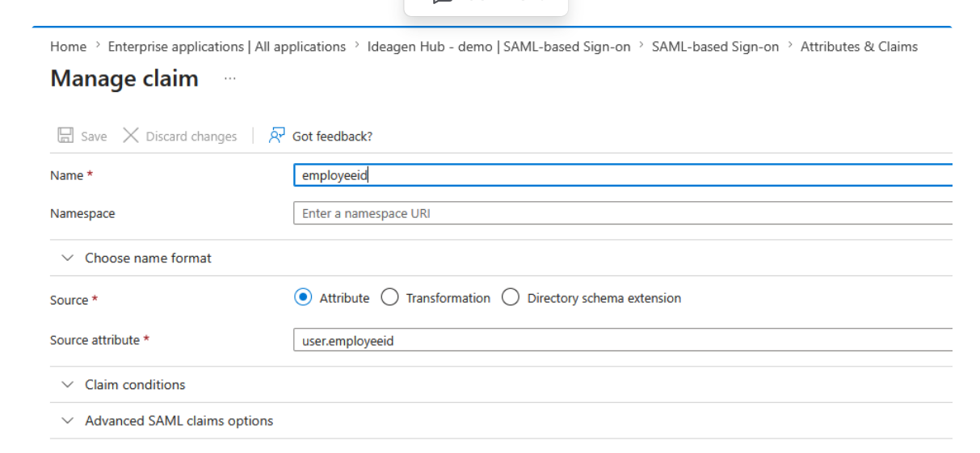980x453 pixels.
Task: Expand the Choose name format section
Action: coord(148,258)
